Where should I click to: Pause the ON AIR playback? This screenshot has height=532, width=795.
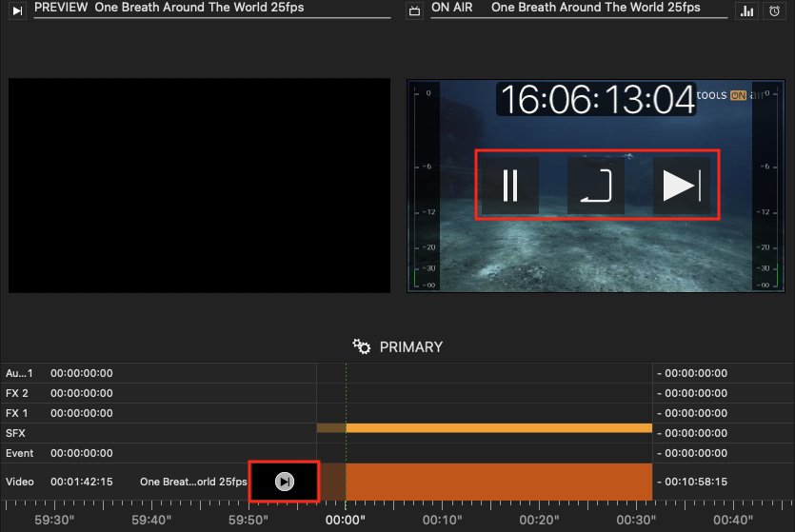coord(509,186)
